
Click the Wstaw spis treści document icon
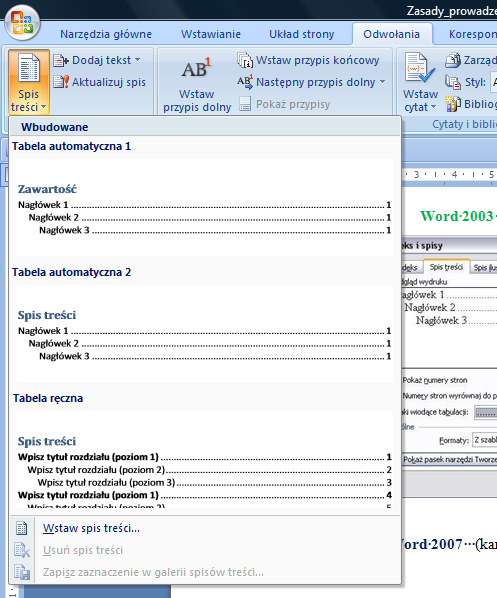point(22,528)
